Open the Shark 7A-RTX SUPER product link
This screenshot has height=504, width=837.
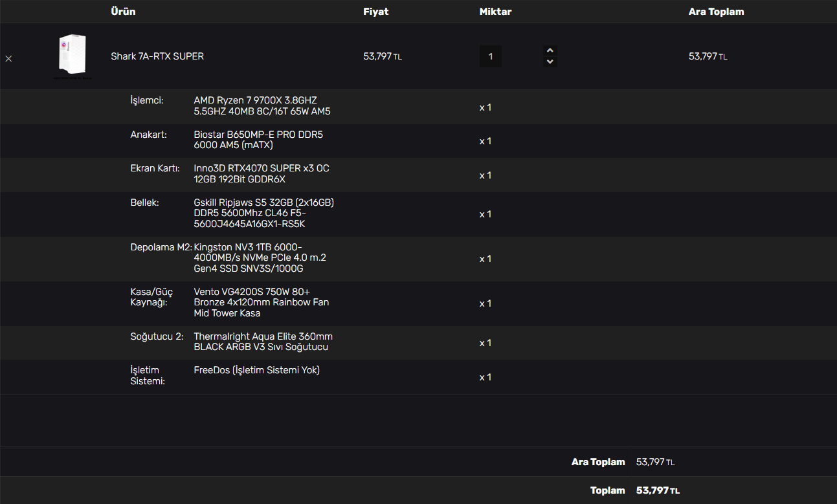tap(157, 56)
